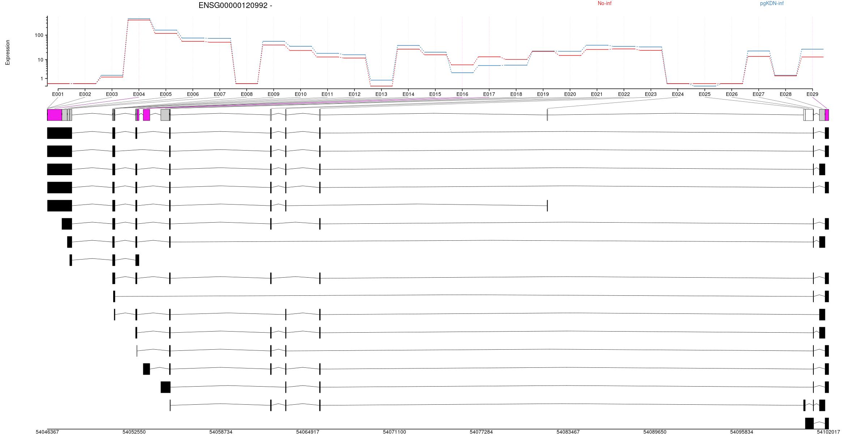This screenshot has height=438, width=868.
Task: Select exon label E021
Action: [x=597, y=94]
